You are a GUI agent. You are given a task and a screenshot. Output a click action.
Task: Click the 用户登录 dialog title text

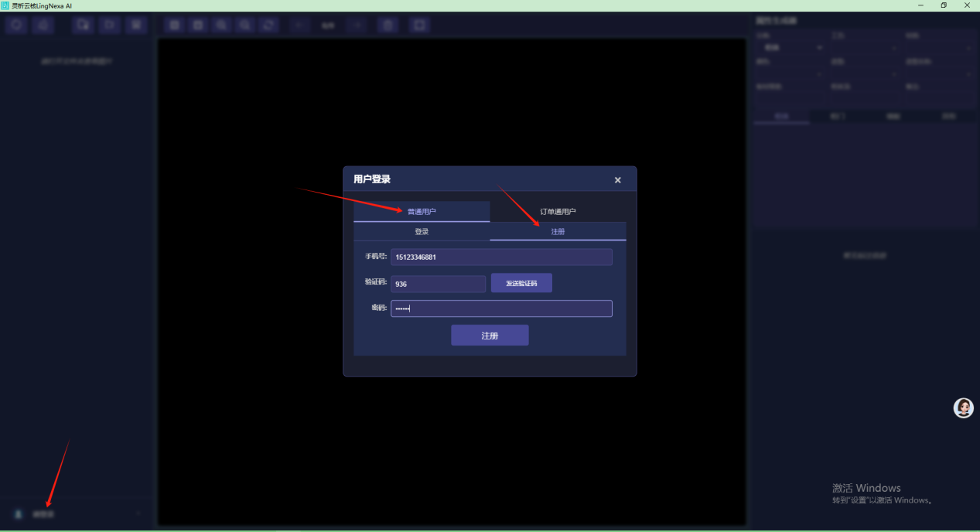(x=372, y=179)
